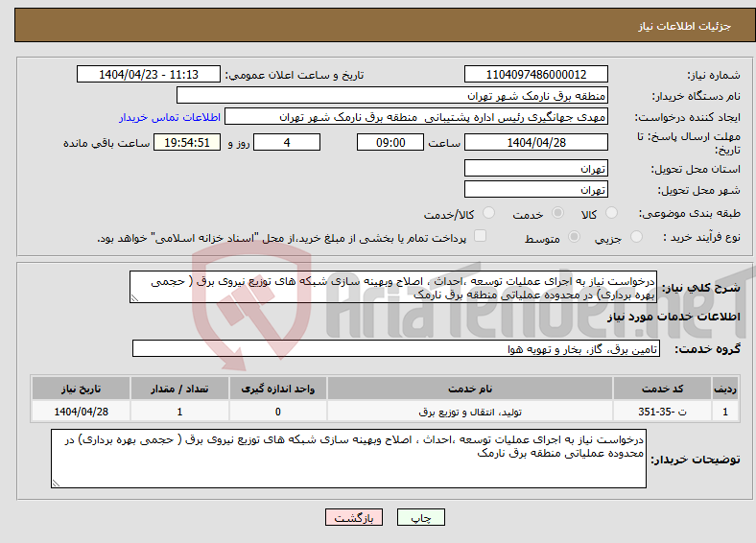Click the نوع فرآیند خرید label
The image size is (756, 543).
coord(702,237)
